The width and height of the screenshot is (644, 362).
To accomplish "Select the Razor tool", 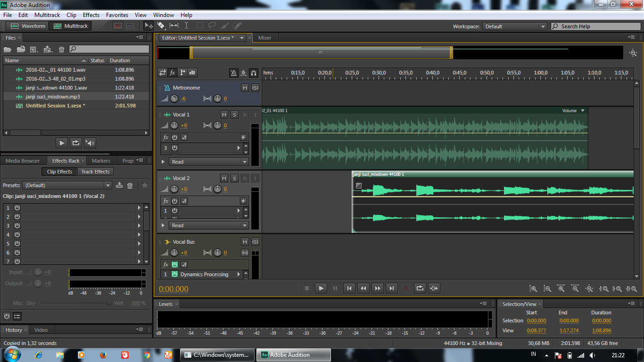I will point(161,26).
